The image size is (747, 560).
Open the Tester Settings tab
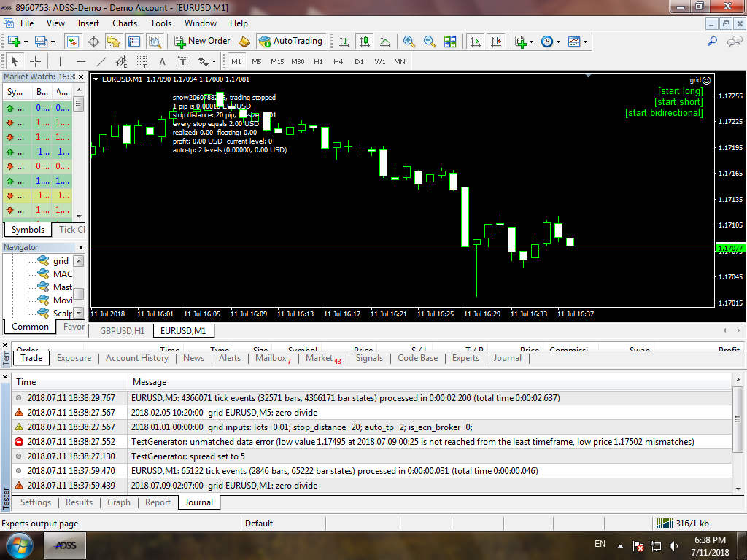[x=35, y=502]
